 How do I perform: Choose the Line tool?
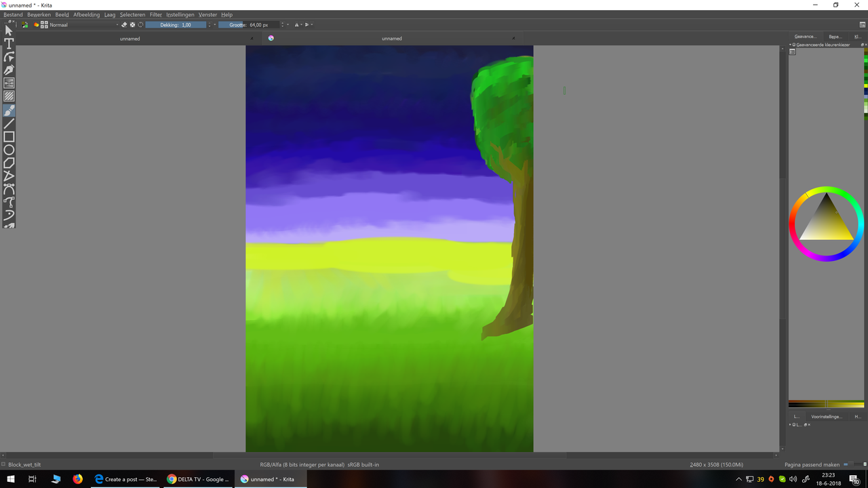click(x=9, y=123)
